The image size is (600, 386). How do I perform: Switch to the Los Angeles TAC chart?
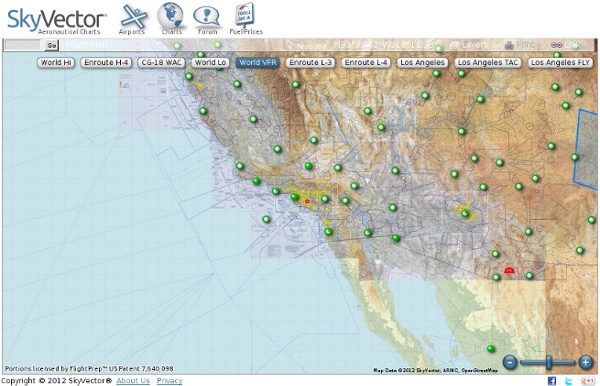488,62
